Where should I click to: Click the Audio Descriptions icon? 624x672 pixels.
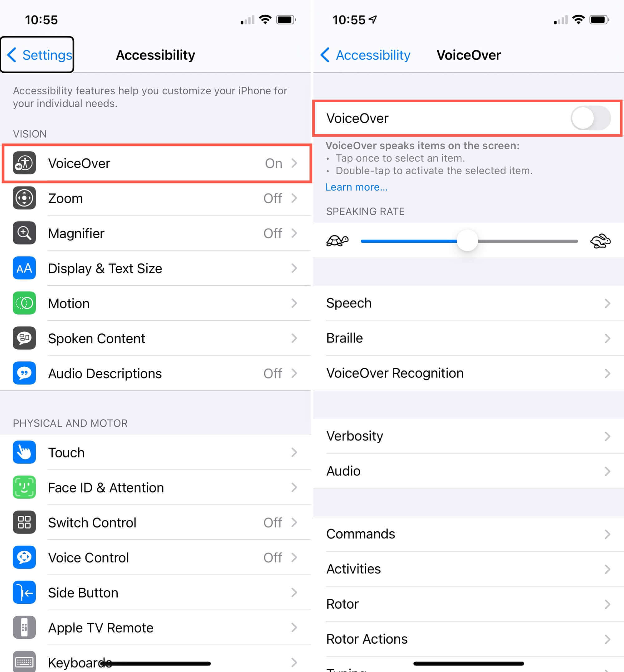pyautogui.click(x=24, y=373)
